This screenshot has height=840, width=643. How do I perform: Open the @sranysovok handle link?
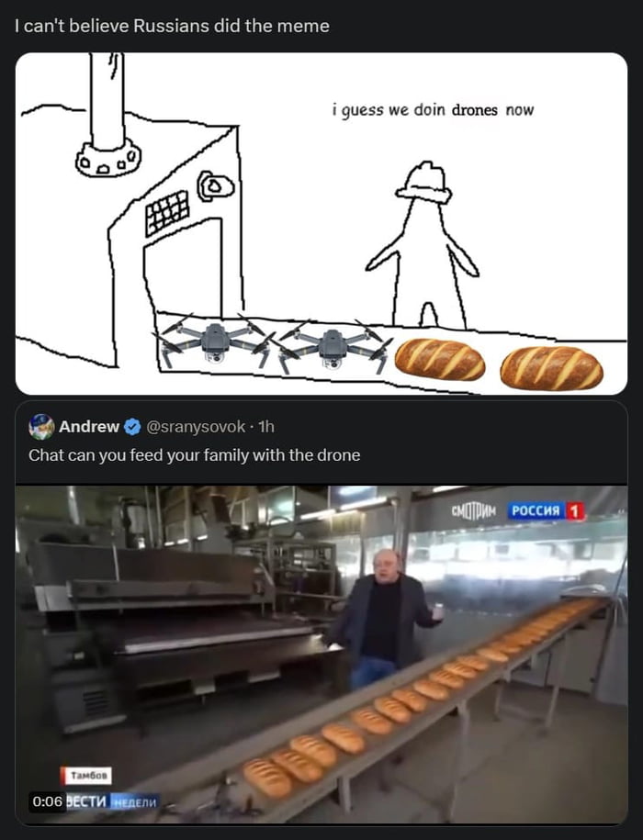click(x=196, y=427)
